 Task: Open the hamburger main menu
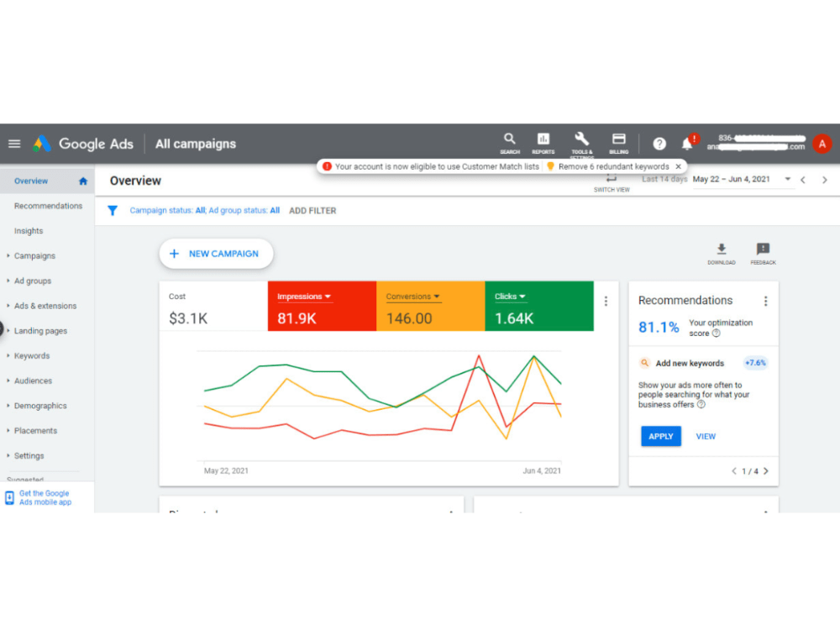(14, 144)
